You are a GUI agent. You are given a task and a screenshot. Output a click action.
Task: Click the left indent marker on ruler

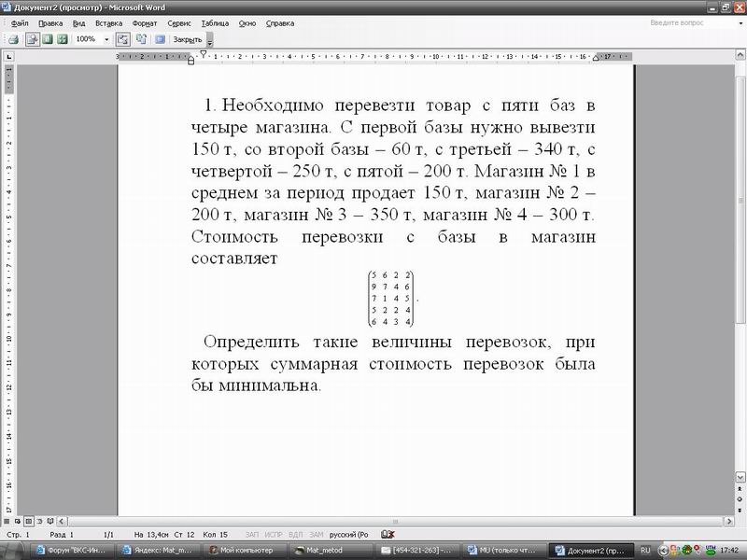click(191, 61)
